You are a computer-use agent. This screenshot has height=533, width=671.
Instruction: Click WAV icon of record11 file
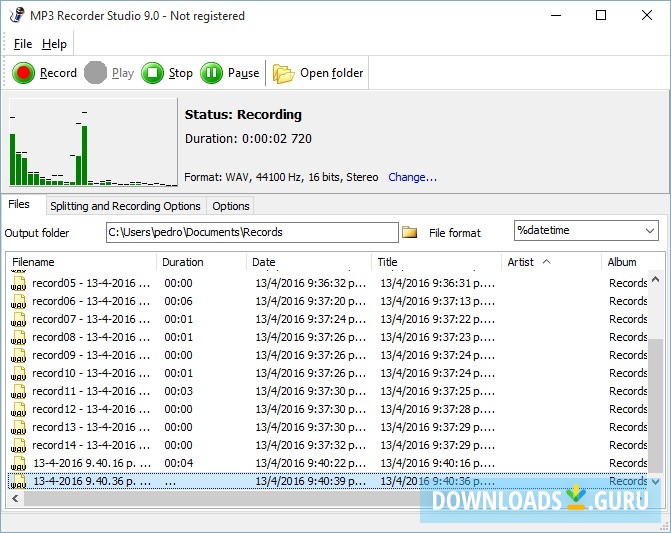[x=18, y=391]
